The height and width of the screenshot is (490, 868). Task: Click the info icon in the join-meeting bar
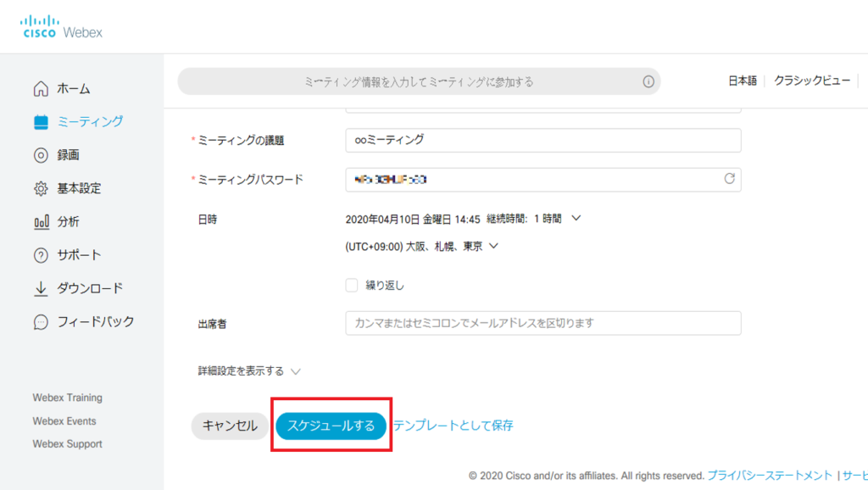[x=648, y=82]
